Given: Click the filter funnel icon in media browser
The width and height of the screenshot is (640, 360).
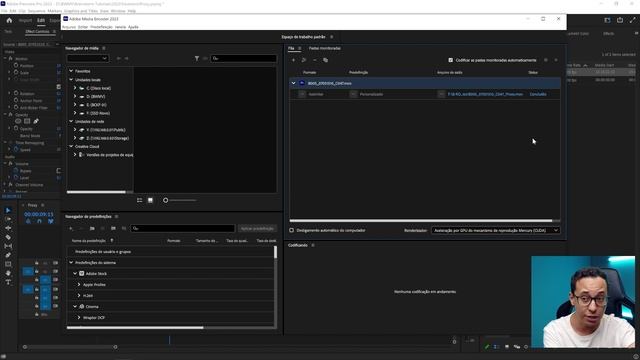Looking at the screenshot, I should coord(197,58).
